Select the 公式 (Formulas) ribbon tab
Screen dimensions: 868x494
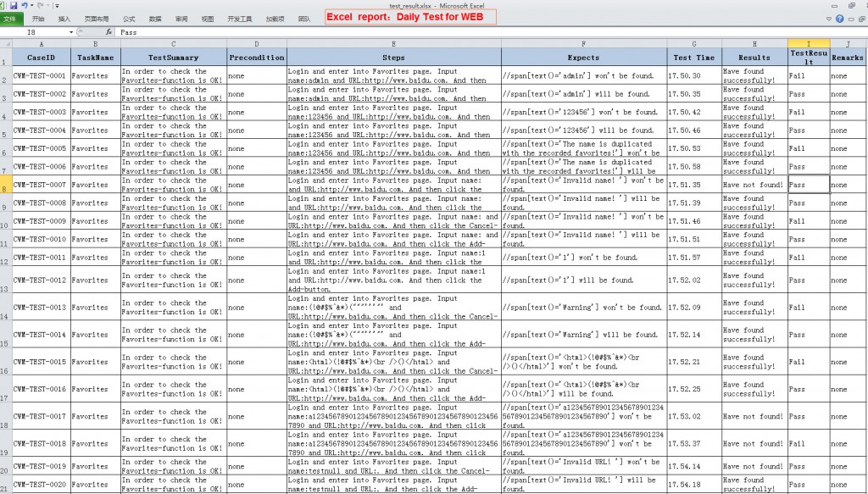(x=130, y=19)
